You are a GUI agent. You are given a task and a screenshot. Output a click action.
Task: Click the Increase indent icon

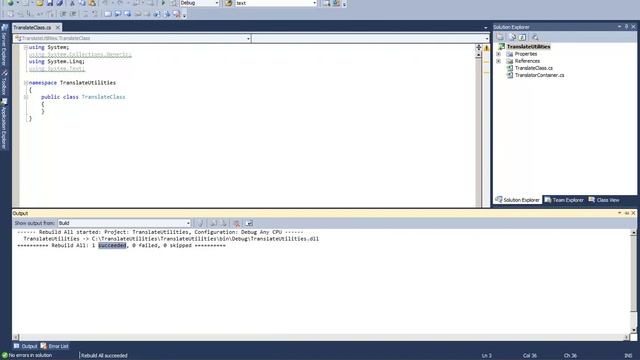(73, 14)
